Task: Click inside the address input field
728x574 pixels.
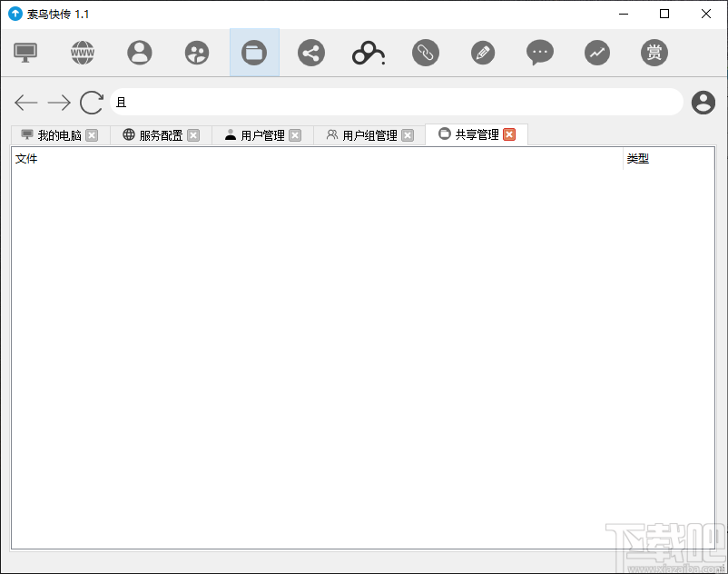Action: pos(363,102)
